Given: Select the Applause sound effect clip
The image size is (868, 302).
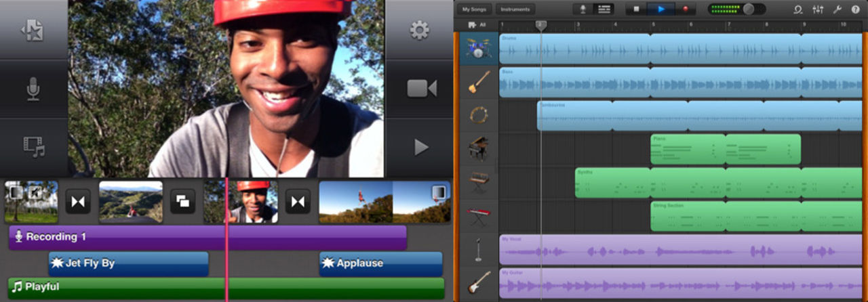Looking at the screenshot, I should pyautogui.click(x=380, y=263).
